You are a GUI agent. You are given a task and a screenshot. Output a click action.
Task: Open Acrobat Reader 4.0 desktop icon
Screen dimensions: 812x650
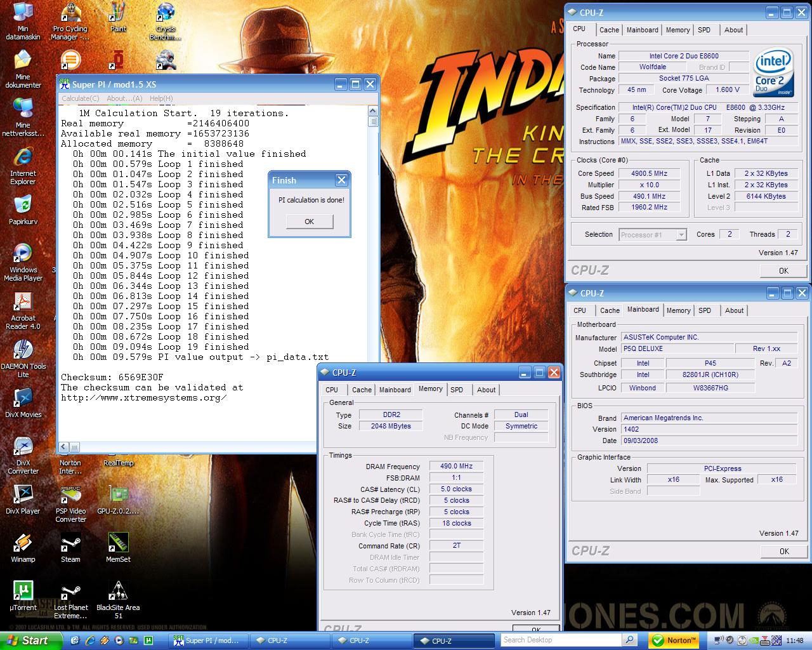point(23,311)
